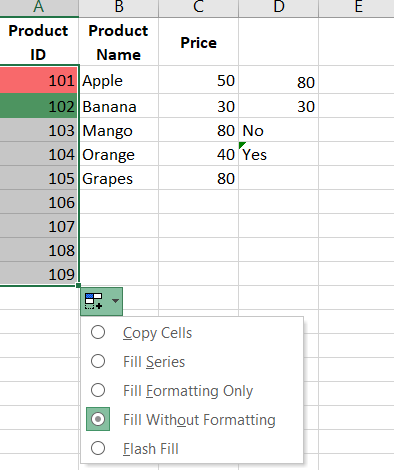Select column D header
The image size is (394, 470).
(x=279, y=7)
